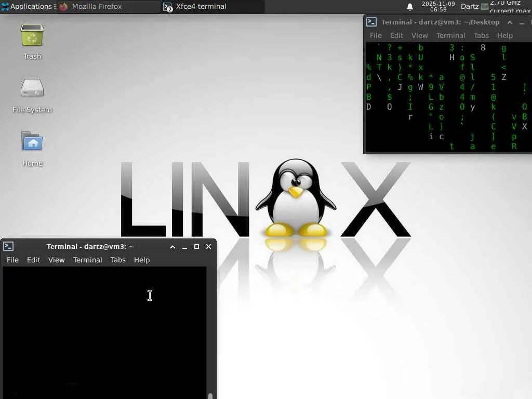Open File menu in the Desktop terminal

[376, 35]
